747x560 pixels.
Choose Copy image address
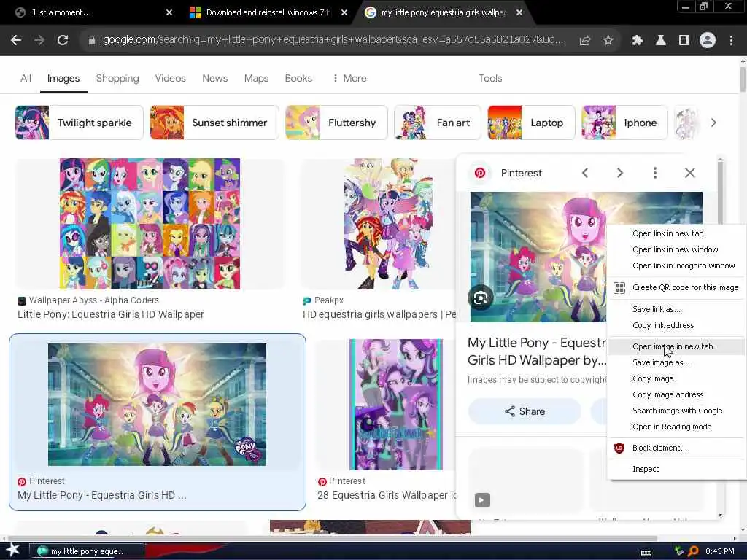[x=676, y=394]
